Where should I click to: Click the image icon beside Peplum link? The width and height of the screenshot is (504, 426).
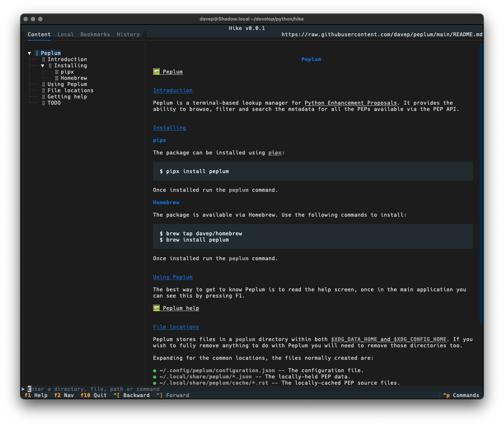click(x=156, y=71)
